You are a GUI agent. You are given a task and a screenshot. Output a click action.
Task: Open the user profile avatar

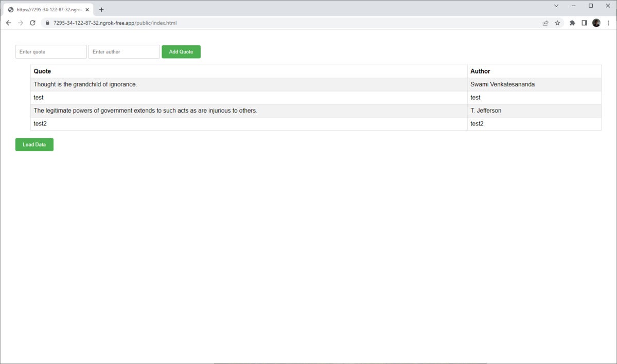596,23
